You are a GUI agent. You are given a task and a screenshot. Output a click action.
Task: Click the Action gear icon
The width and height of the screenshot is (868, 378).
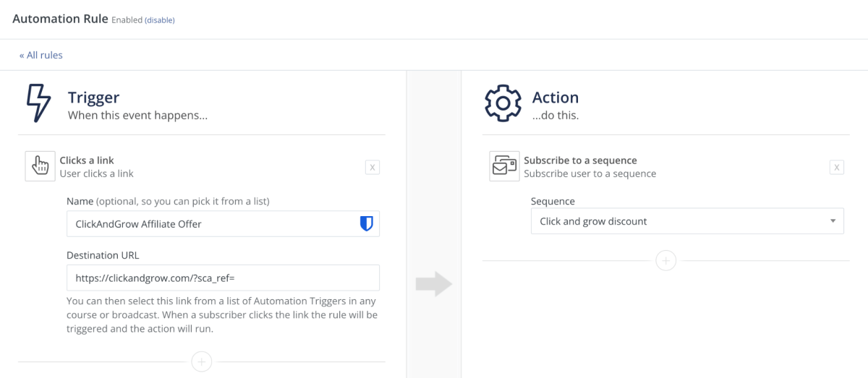[502, 103]
